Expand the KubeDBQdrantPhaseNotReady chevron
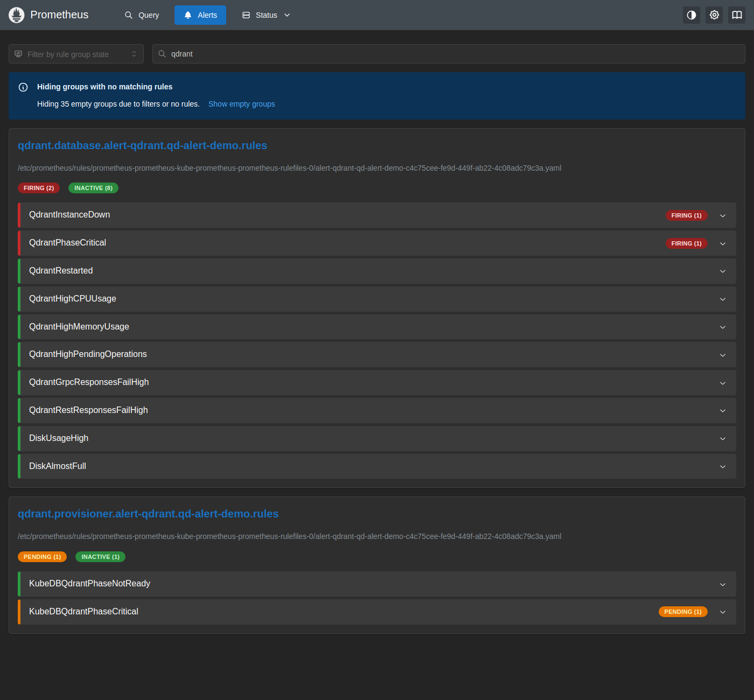Screen dimensions: 754x700 723,584
